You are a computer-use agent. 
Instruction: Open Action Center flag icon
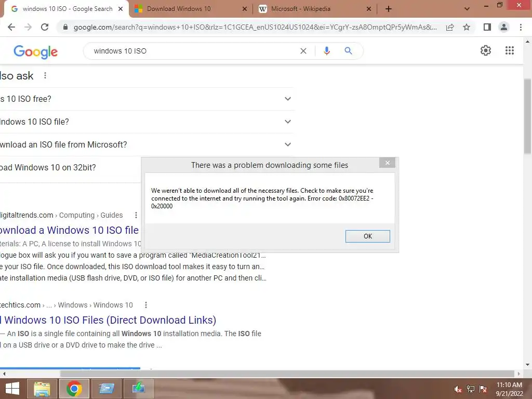coord(483,389)
